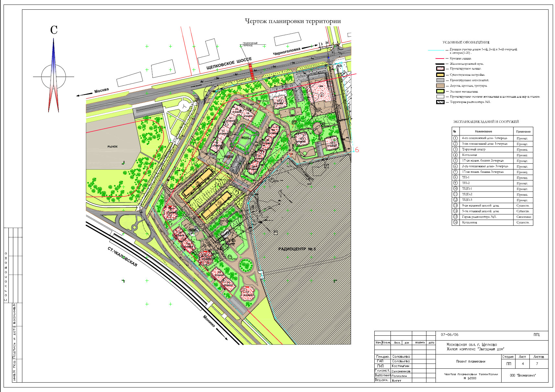
Task: Click the hatched Radiocenter territory legend symbol
Action: 440,102
